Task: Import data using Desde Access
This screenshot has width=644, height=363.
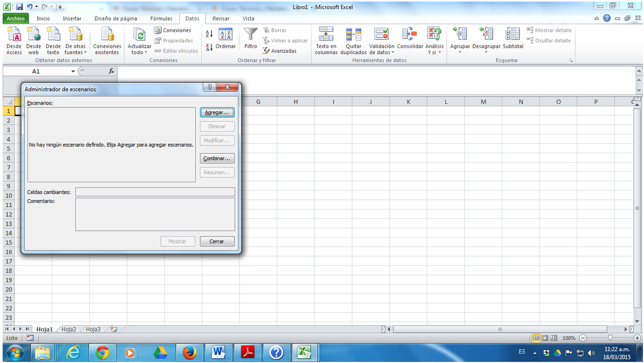Action: click(x=14, y=41)
